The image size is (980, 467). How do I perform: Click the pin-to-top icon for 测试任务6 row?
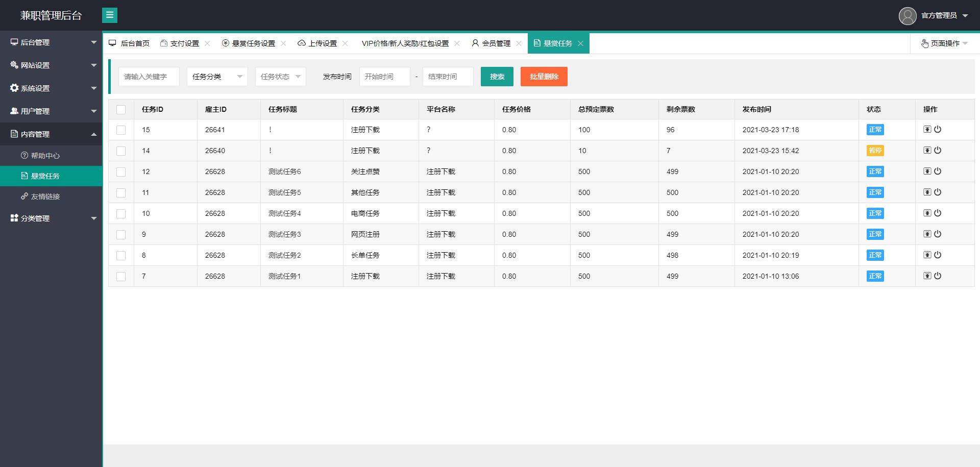[x=927, y=171]
